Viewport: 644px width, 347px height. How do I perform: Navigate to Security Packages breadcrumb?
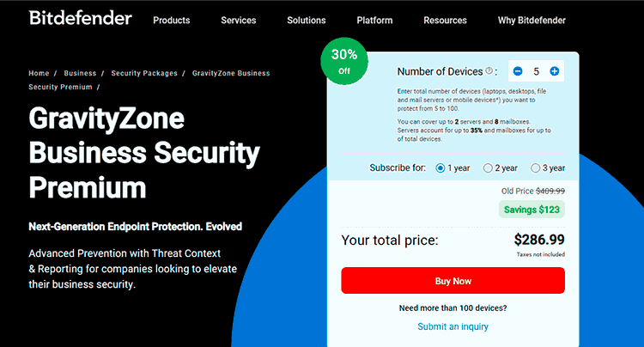144,73
